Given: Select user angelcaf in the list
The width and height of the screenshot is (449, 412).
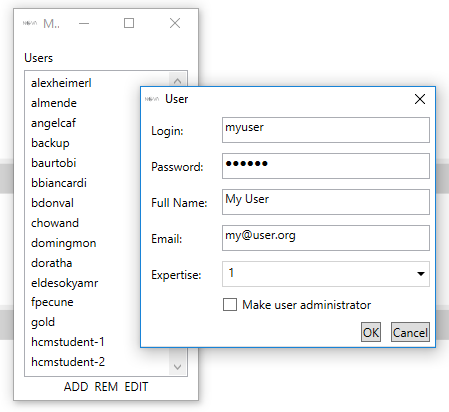Looking at the screenshot, I should (x=53, y=123).
